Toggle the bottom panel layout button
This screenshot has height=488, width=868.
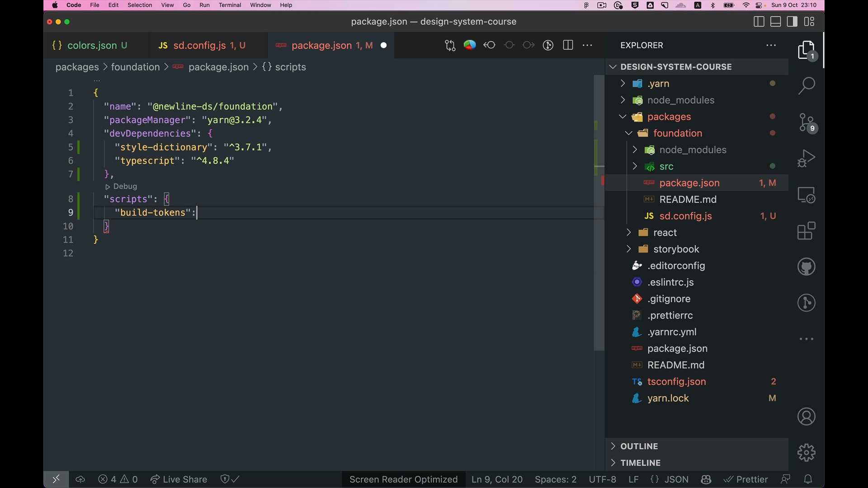(776, 22)
